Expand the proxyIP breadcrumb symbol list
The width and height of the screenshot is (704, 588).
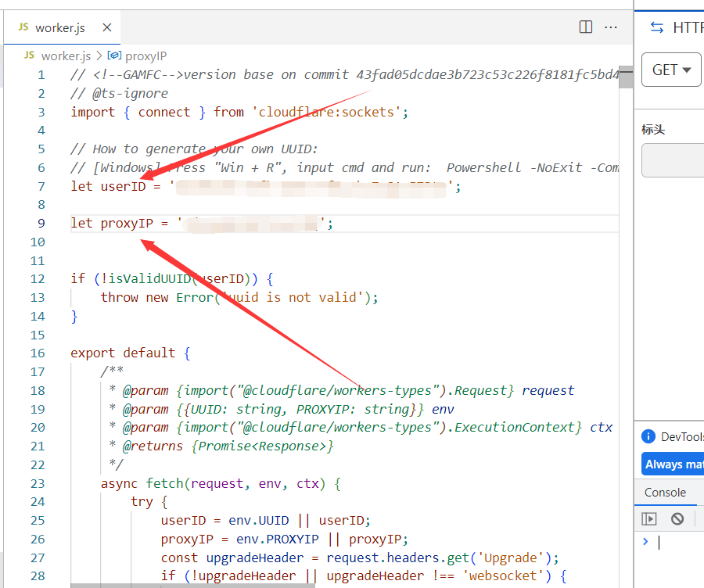(145, 56)
